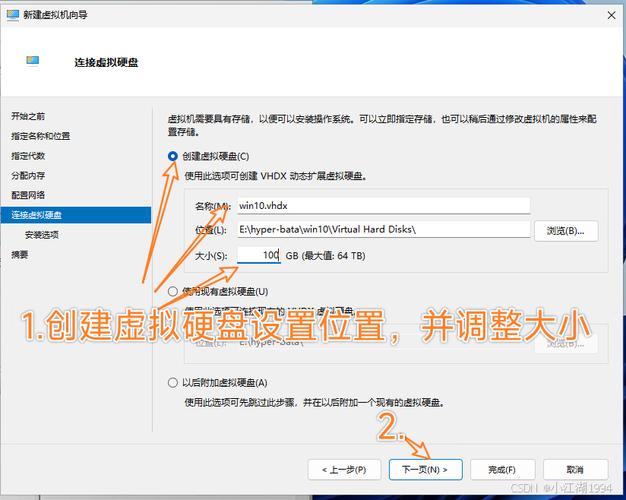Open the 分配内存 wizard step
This screenshot has width=626, height=500.
tap(28, 175)
